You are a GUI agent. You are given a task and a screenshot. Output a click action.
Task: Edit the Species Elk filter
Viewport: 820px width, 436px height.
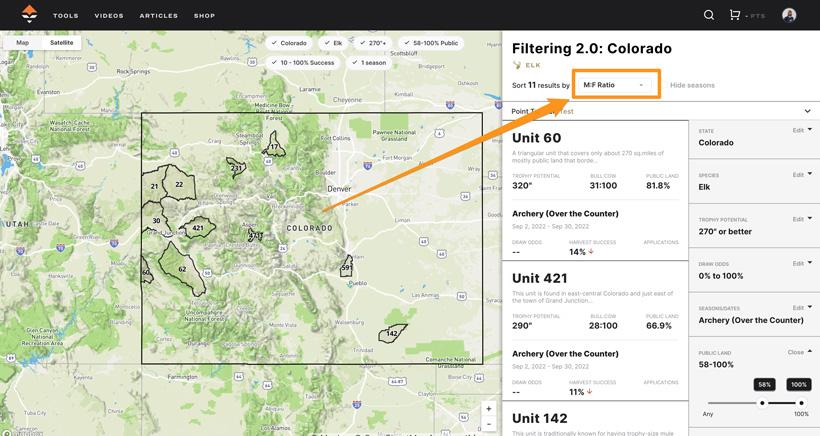pyautogui.click(x=802, y=175)
